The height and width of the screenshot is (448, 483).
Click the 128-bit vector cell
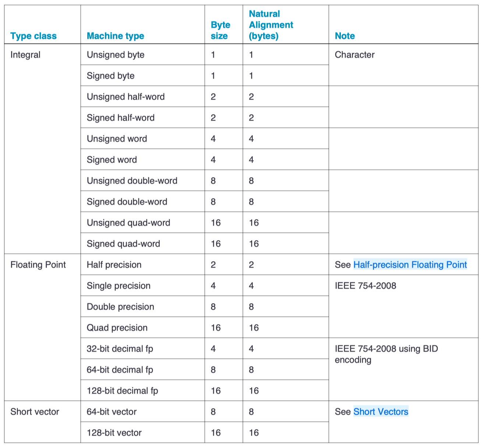tap(114, 433)
